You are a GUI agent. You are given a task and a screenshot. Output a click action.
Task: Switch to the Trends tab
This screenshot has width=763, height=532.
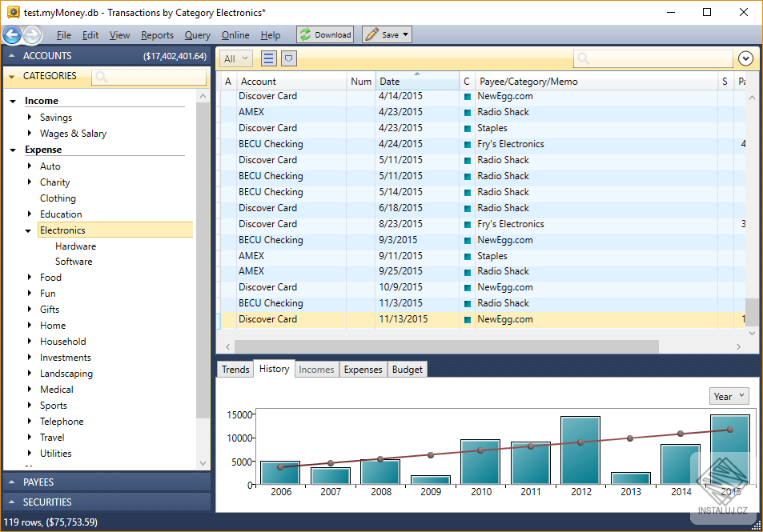point(235,369)
